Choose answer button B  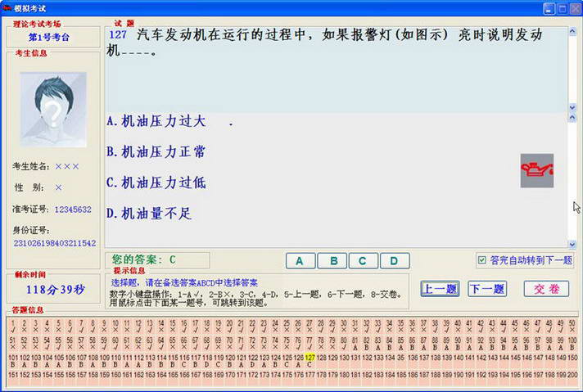[x=332, y=261]
